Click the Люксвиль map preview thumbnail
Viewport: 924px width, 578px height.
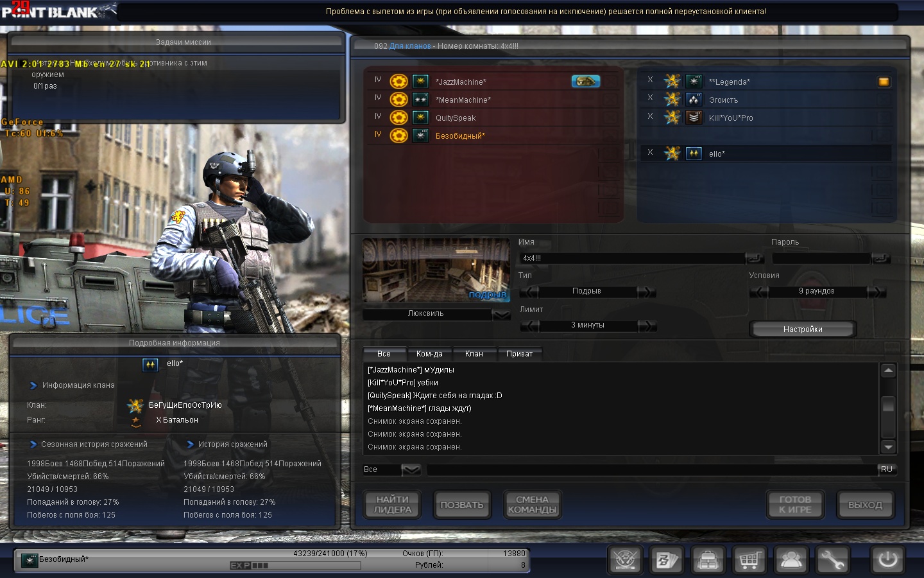(436, 270)
